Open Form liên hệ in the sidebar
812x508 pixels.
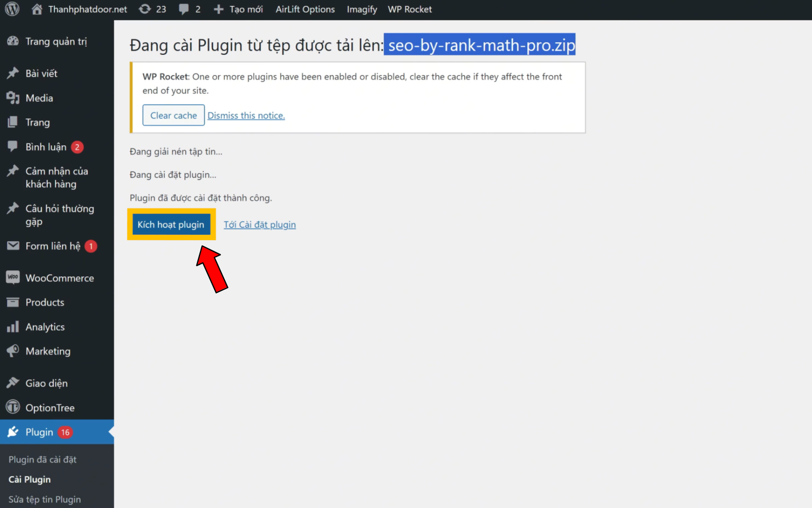click(53, 246)
